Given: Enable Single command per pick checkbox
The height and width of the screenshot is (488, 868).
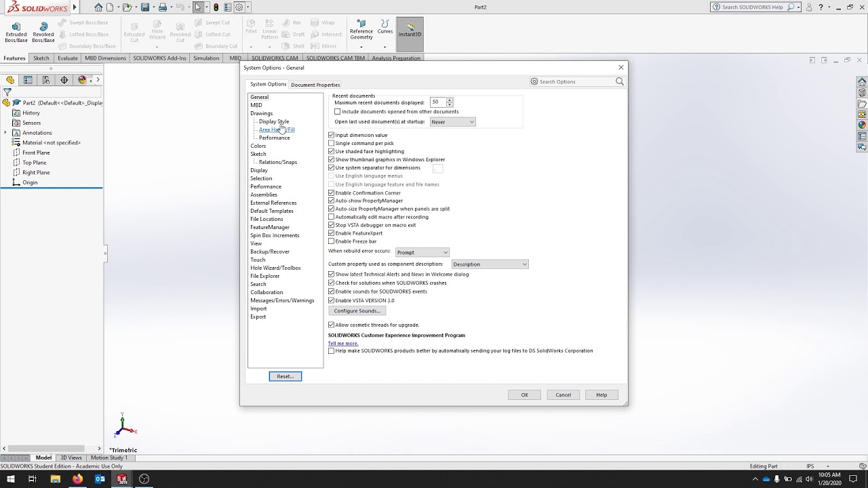Looking at the screenshot, I should (x=331, y=143).
